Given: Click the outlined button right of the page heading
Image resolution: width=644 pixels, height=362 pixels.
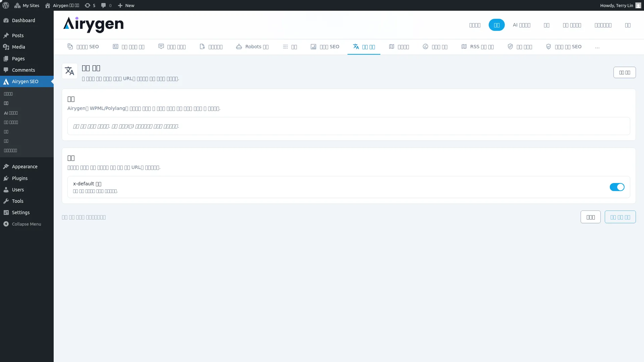Looking at the screenshot, I should 625,72.
